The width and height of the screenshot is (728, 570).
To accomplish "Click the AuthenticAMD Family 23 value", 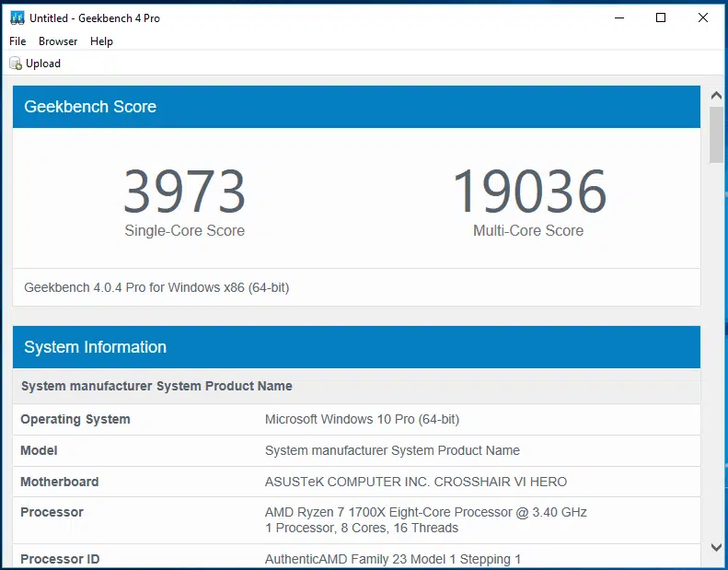I will pos(393,559).
